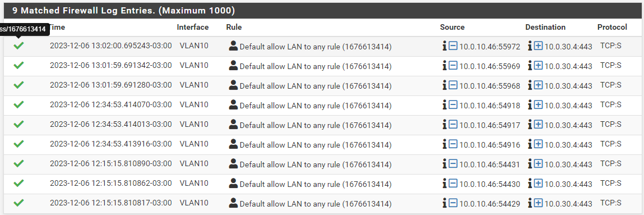Click user rule icon in 12:34:53.414013 row
644x215 pixels.
click(233, 124)
